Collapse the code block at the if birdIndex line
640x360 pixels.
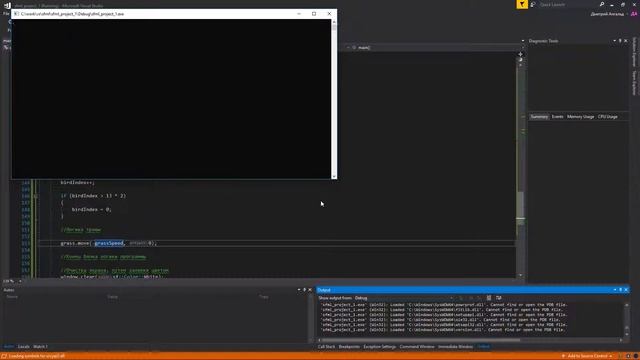pyautogui.click(x=36, y=196)
